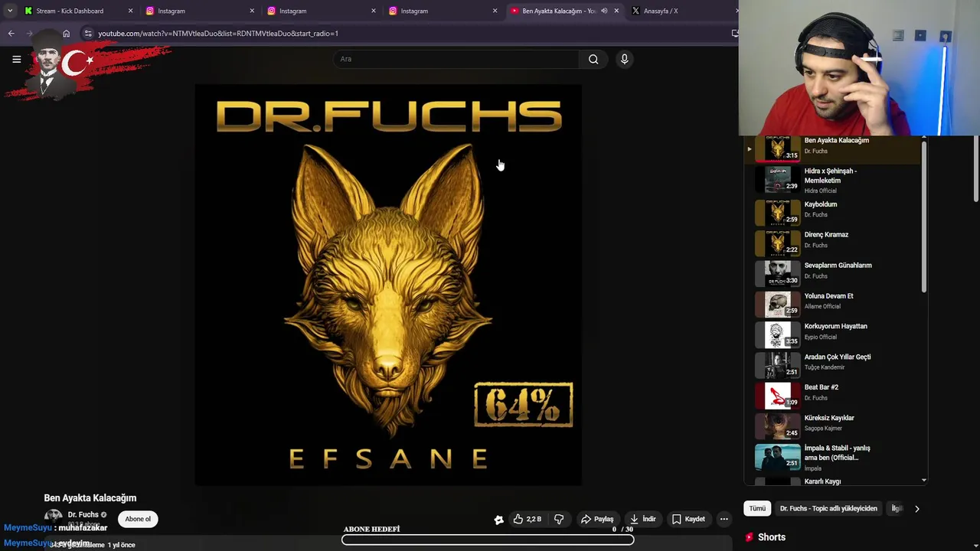This screenshot has width=980, height=551.
Task: Click the sparkle icon left of like button
Action: [498, 520]
